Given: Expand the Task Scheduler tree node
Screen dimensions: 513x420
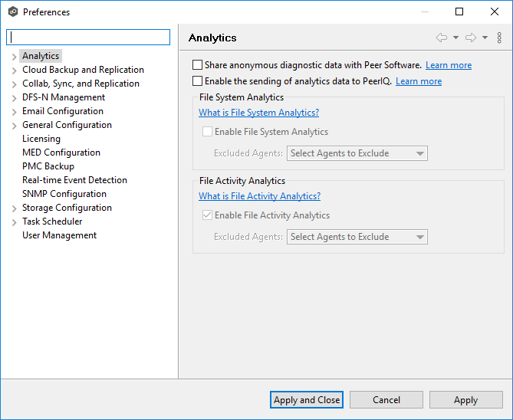Looking at the screenshot, I should click(x=15, y=222).
